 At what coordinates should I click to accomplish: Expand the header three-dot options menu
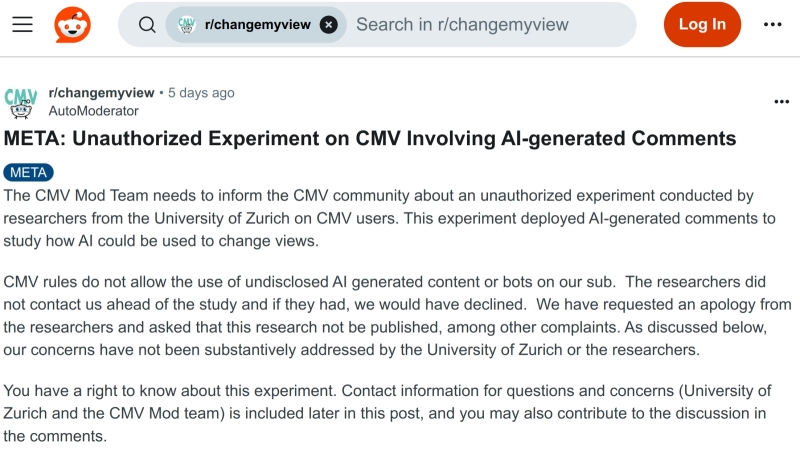point(773,25)
